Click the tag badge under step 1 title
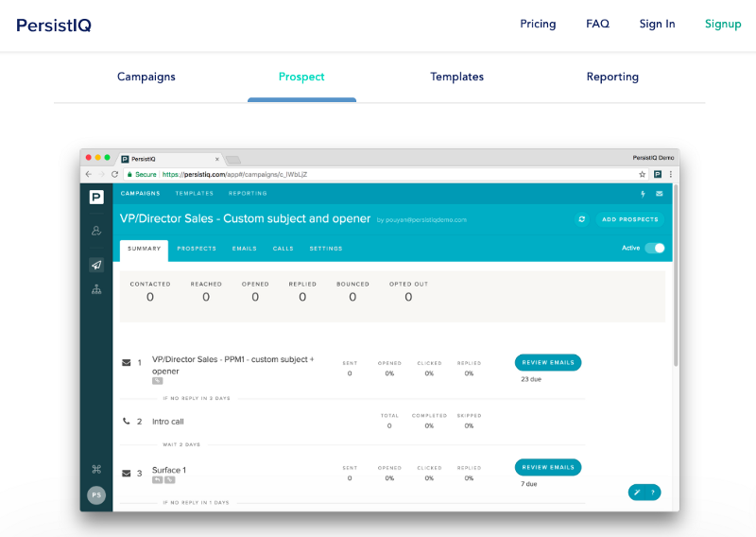The height and width of the screenshot is (537, 756). click(157, 381)
